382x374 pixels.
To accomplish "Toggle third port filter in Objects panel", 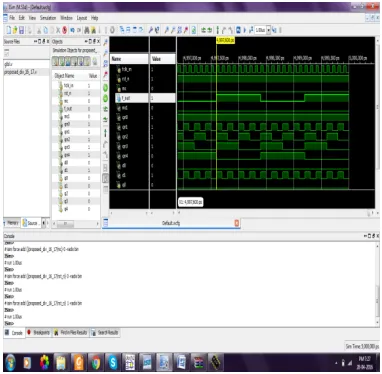I will click(68, 61).
